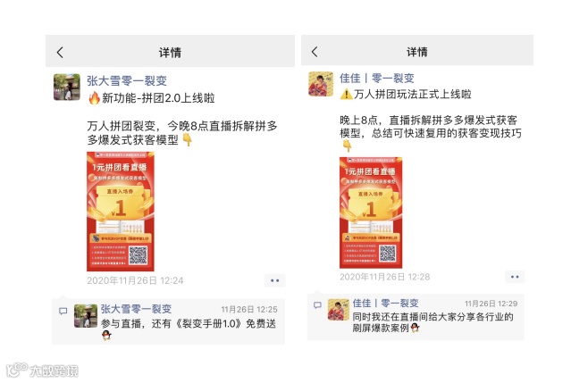Screen dimensions: 588x383
Task: Open 佳佳 avatar in comment section
Action: (339, 310)
